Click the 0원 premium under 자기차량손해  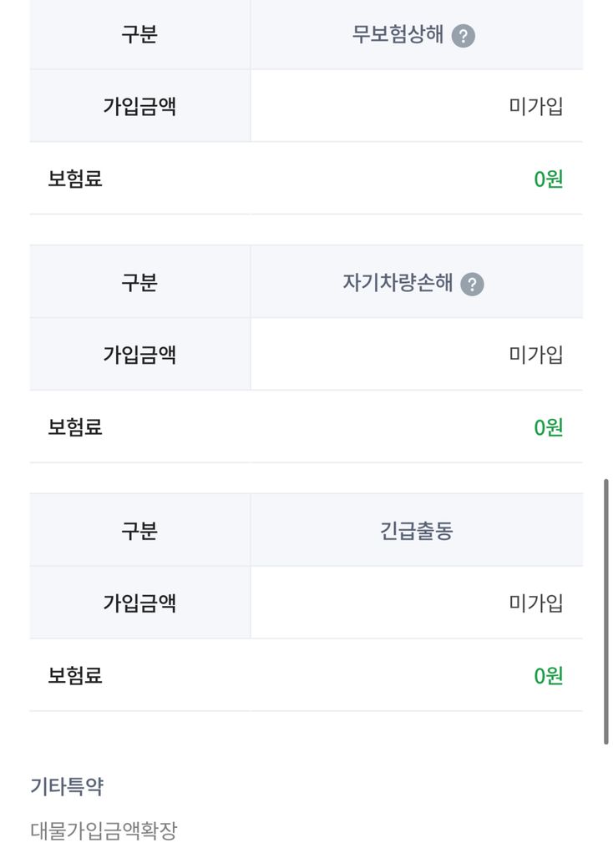[x=549, y=427]
